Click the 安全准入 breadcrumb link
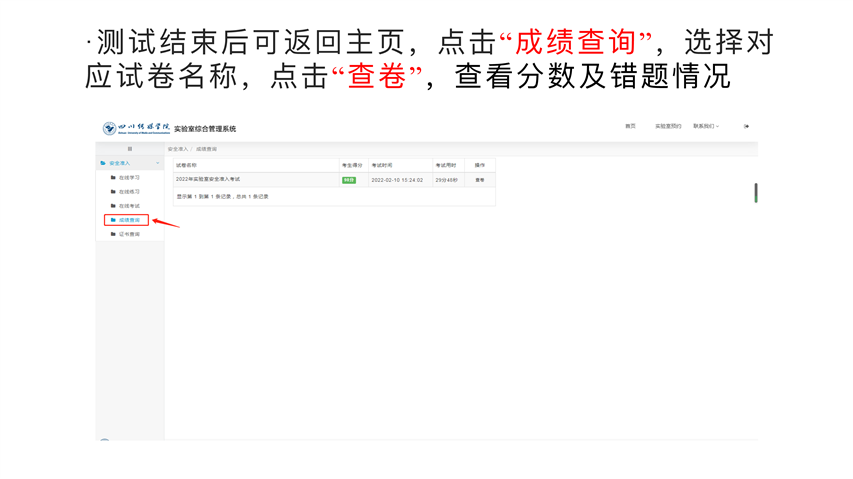Viewport: 853px width, 479px height. pyautogui.click(x=178, y=149)
